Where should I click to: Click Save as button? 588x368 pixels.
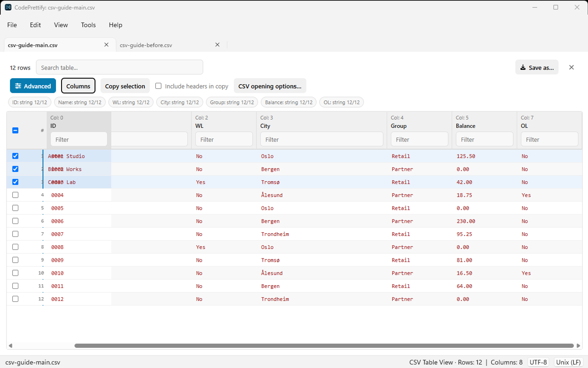tap(537, 67)
